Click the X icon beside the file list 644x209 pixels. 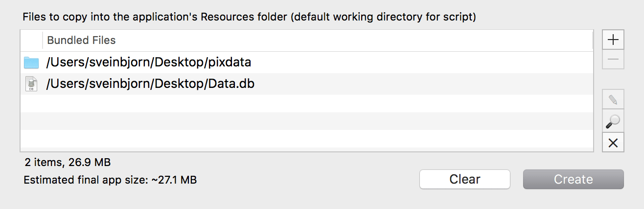coord(613,143)
